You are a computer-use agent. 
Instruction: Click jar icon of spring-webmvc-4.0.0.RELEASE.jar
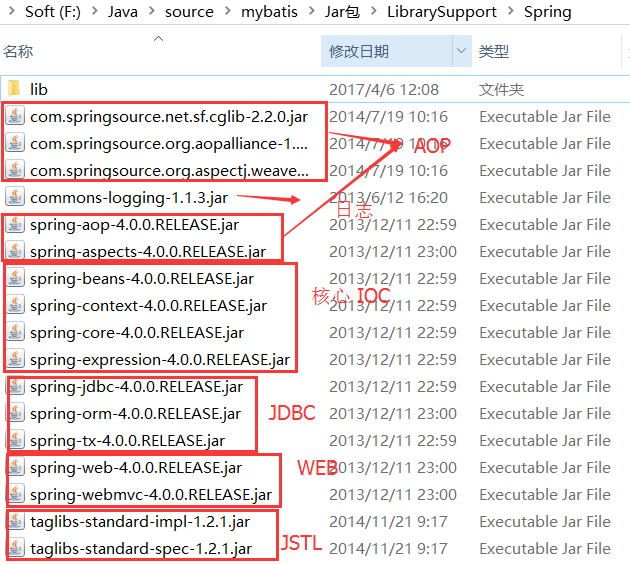pyautogui.click(x=15, y=494)
